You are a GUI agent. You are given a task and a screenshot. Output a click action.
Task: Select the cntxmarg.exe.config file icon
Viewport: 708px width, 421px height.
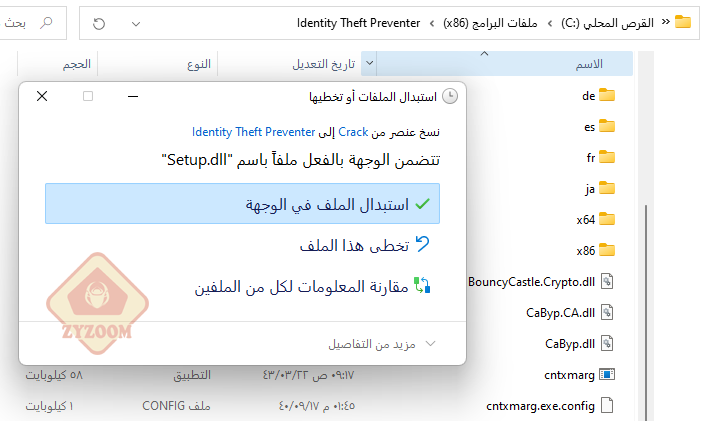point(607,405)
